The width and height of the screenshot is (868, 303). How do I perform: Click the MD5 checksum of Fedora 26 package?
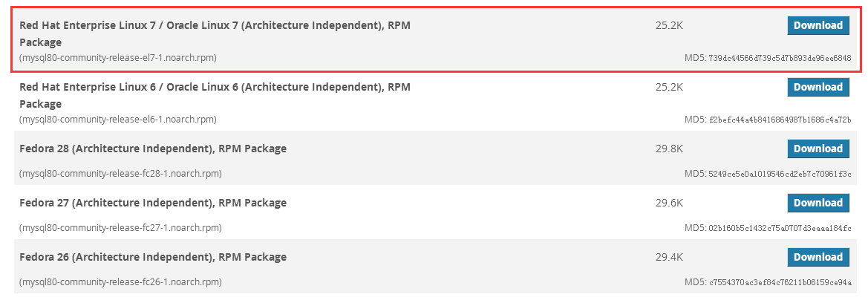[x=780, y=282]
